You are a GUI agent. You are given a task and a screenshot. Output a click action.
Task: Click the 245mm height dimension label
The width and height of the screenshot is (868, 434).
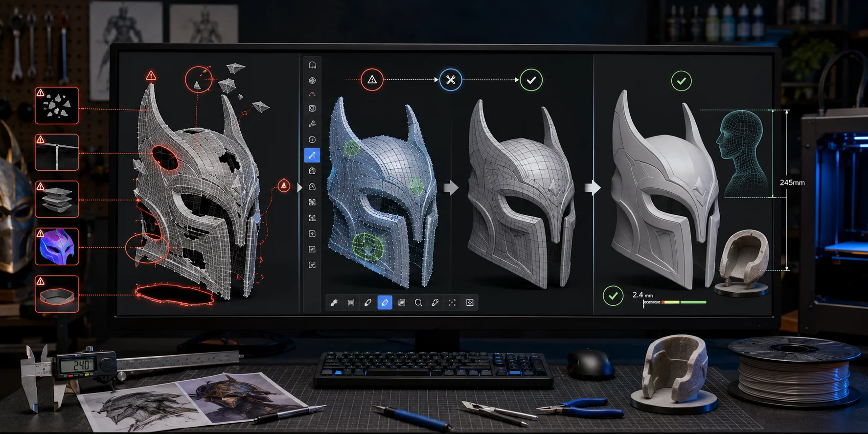tap(792, 183)
